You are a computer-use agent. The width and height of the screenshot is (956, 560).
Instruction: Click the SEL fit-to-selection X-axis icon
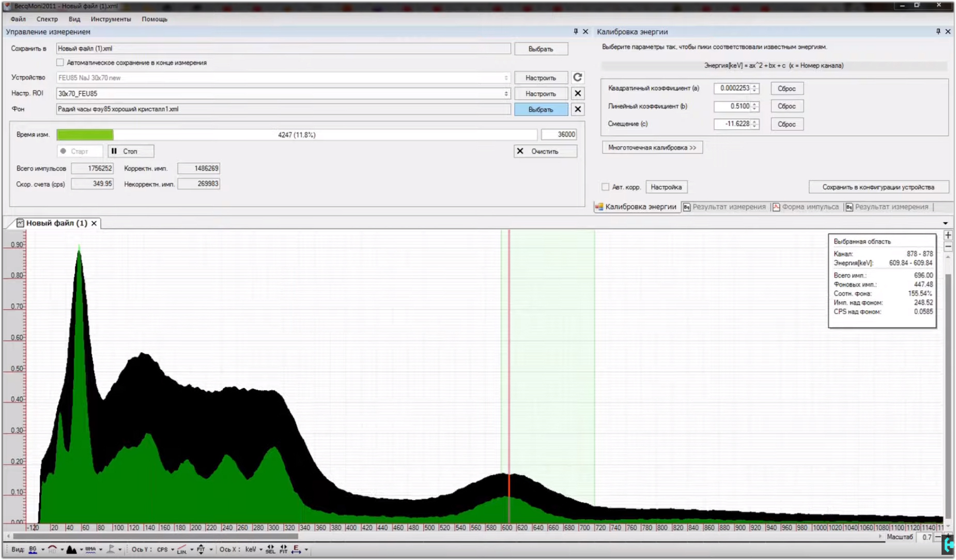(270, 550)
